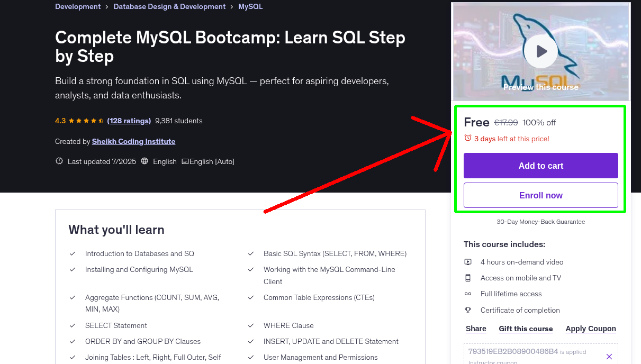Navigate to the Development breadcrumb

coord(78,6)
